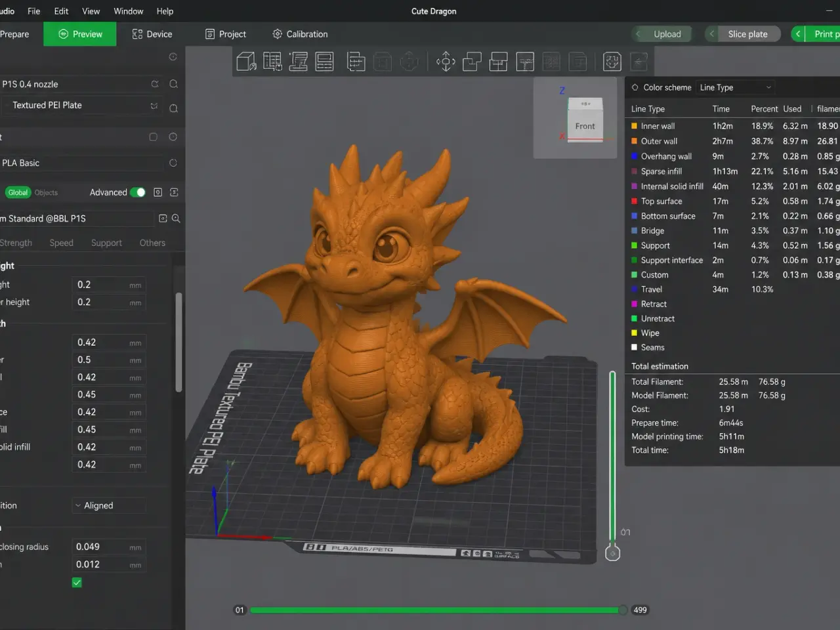Open the Textured PEI Plate dropdown
The image size is (840, 630).
click(82, 106)
